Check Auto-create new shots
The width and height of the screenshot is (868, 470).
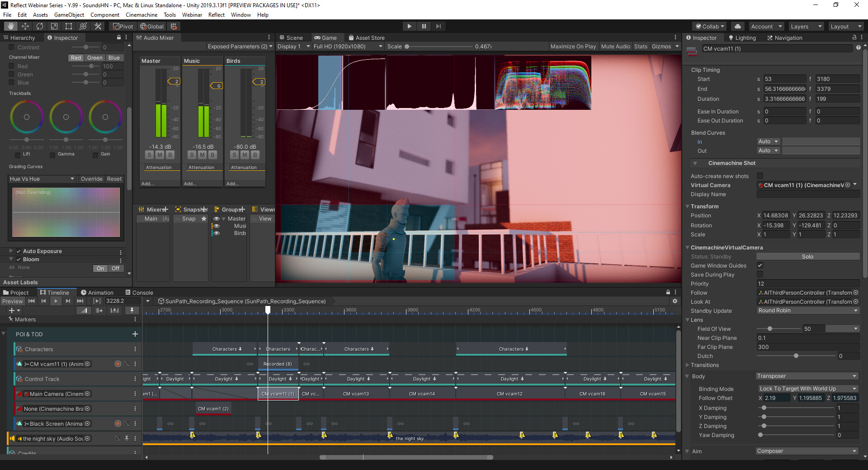point(760,176)
